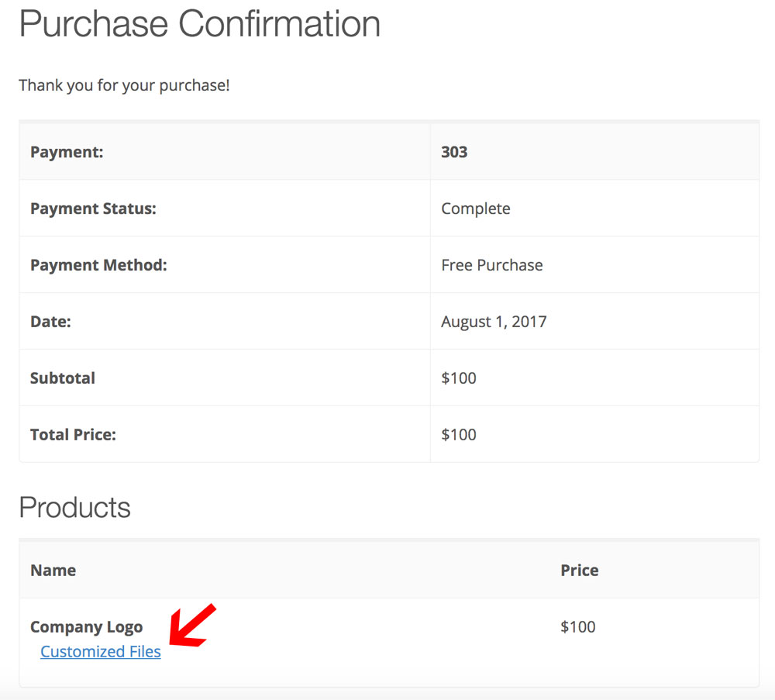This screenshot has height=700, width=775.
Task: Click the Complete status value
Action: [x=476, y=209]
